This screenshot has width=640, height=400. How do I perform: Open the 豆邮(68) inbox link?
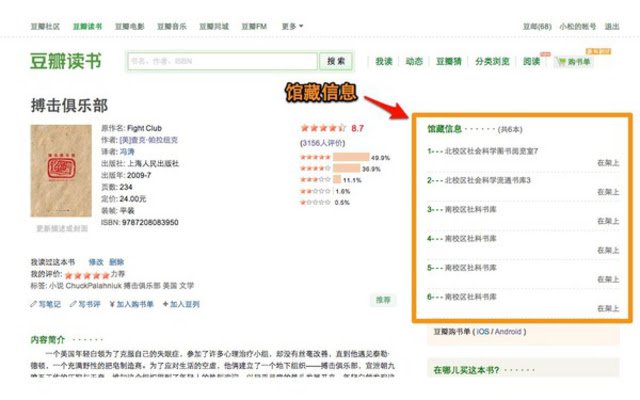pos(537,27)
